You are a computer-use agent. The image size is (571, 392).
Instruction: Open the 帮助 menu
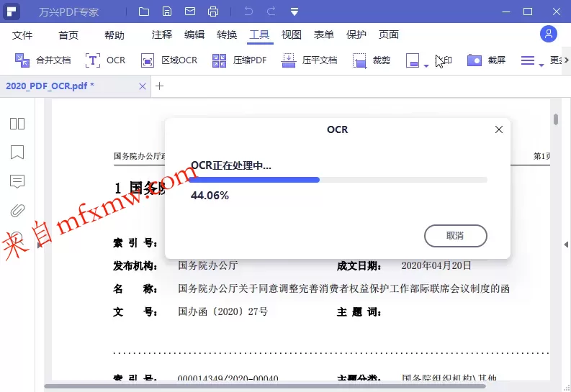[x=114, y=35]
